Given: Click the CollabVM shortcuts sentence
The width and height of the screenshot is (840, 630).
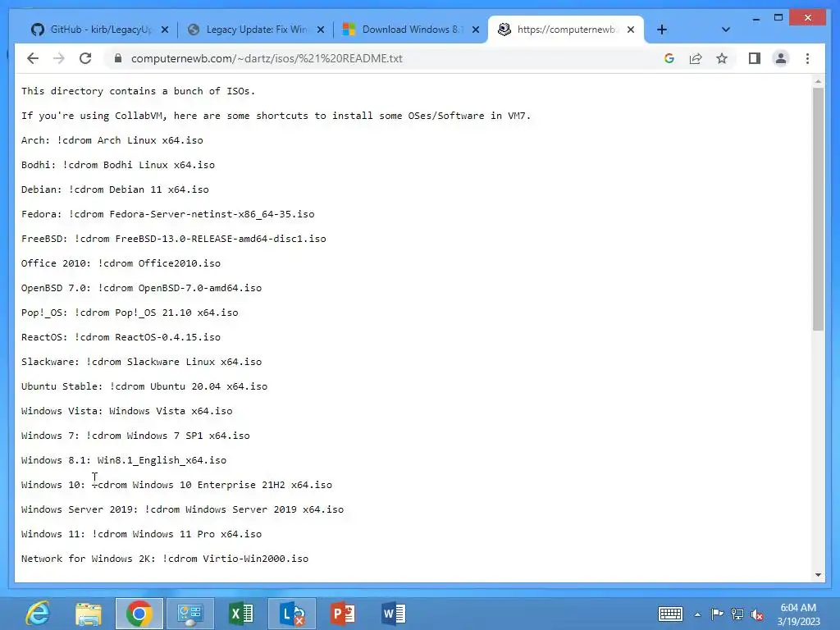Looking at the screenshot, I should 276,116.
